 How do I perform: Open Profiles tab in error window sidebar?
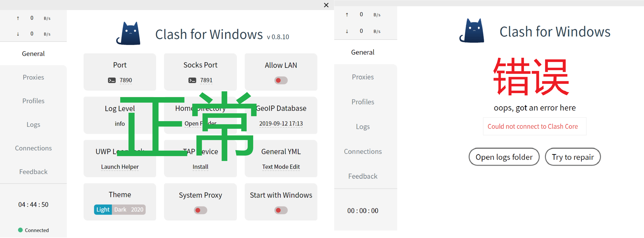tap(363, 102)
